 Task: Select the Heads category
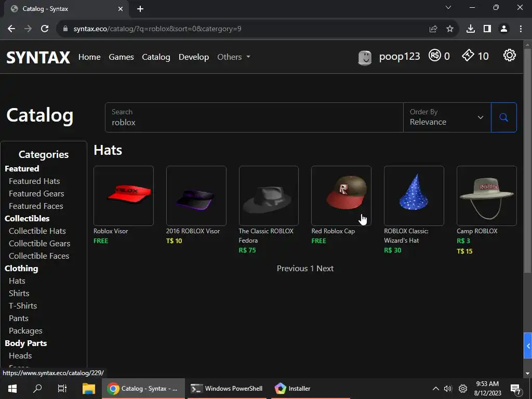pyautogui.click(x=20, y=356)
